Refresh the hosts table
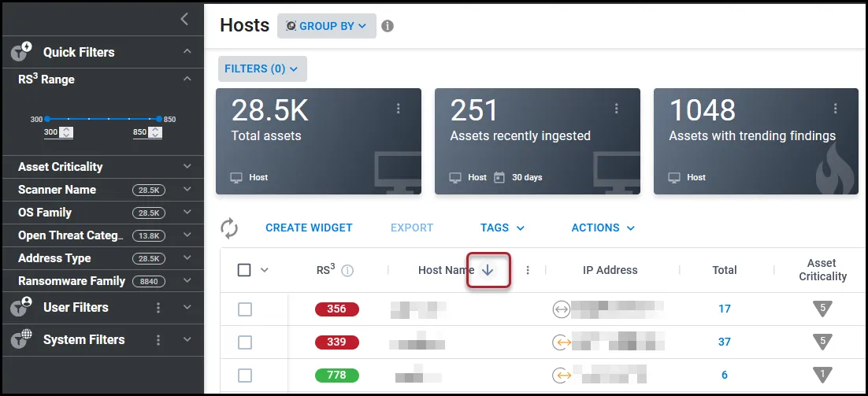 pos(229,228)
